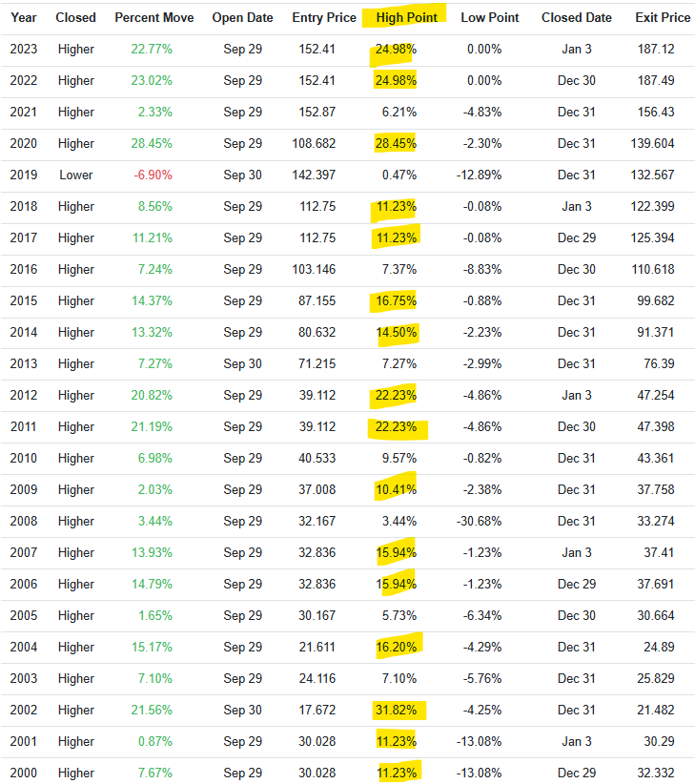Click entry price 24.116

pyautogui.click(x=317, y=679)
